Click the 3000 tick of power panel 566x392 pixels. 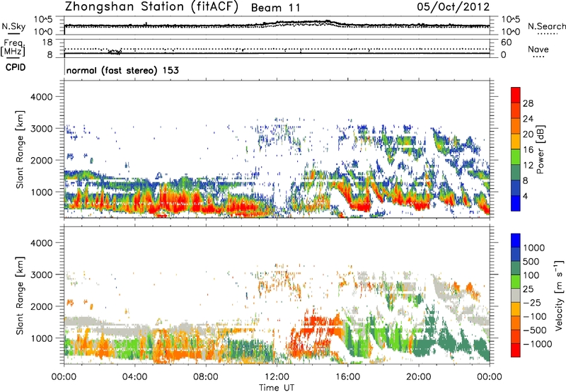(41, 129)
